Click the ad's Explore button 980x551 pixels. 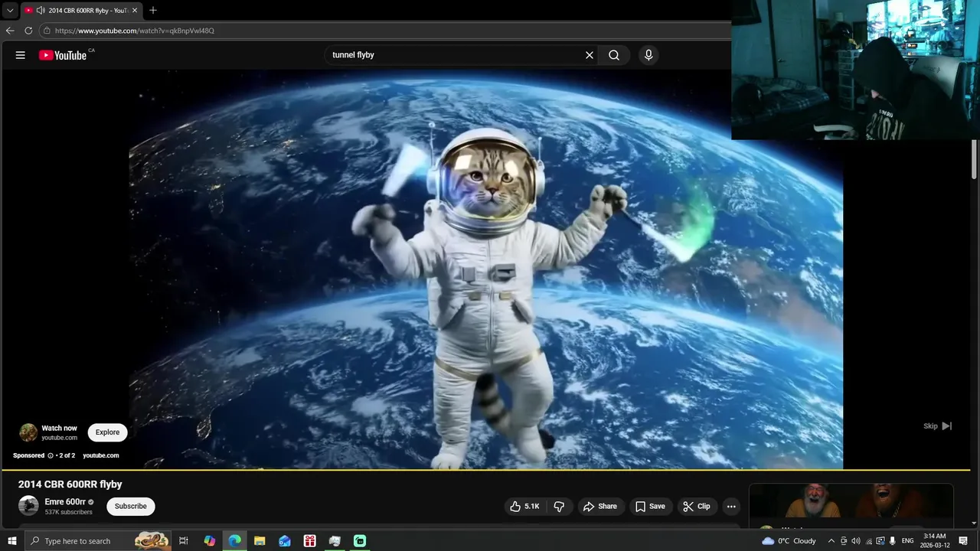click(x=107, y=432)
